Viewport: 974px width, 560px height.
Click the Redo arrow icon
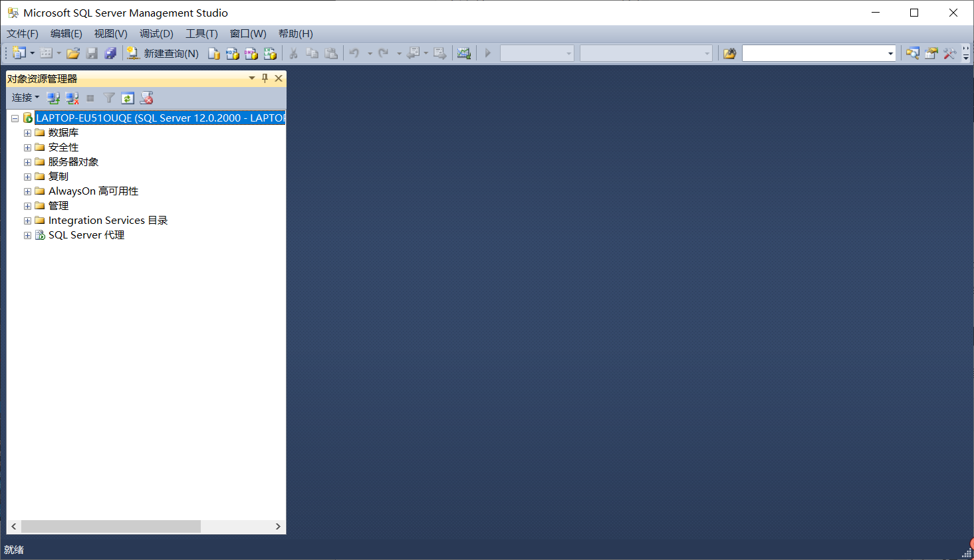(x=384, y=53)
